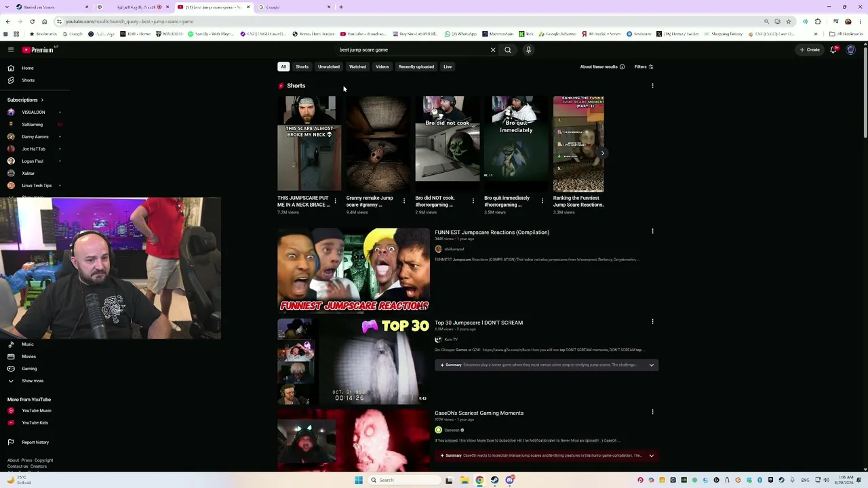Open options for 'Bro did NOT cook' short

[473, 201]
